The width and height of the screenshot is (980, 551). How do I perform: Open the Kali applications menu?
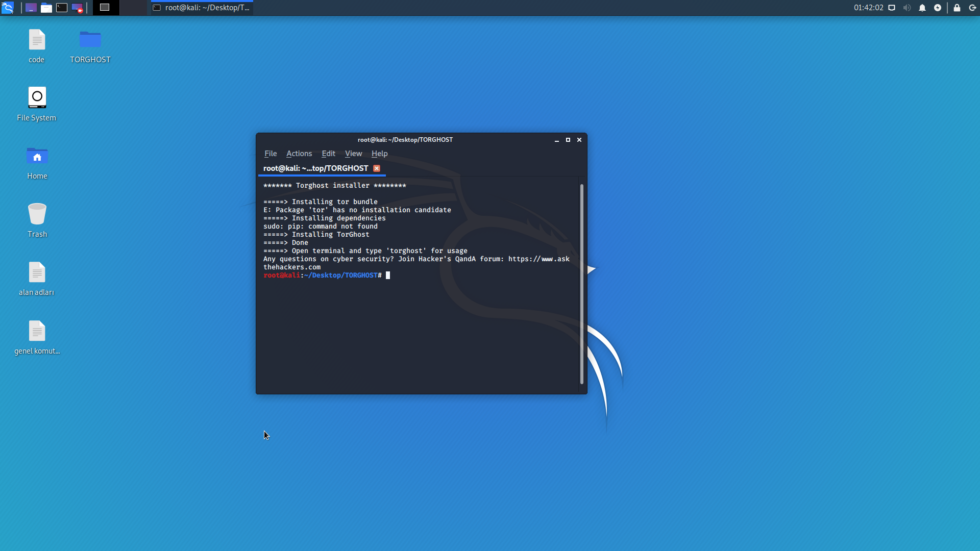click(x=8, y=8)
